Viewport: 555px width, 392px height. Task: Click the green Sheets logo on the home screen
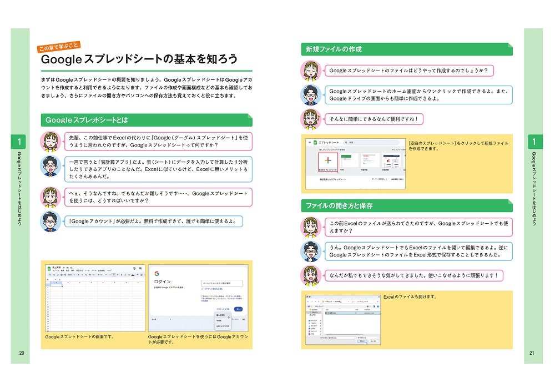tap(314, 143)
